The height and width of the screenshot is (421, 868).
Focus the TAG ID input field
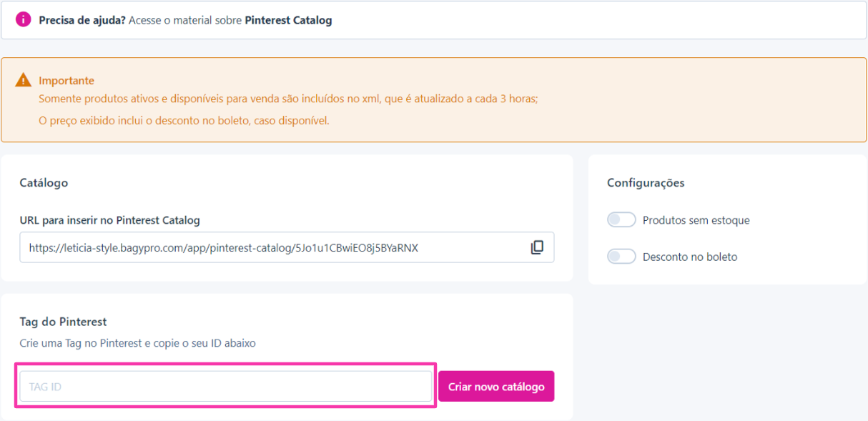pos(226,387)
